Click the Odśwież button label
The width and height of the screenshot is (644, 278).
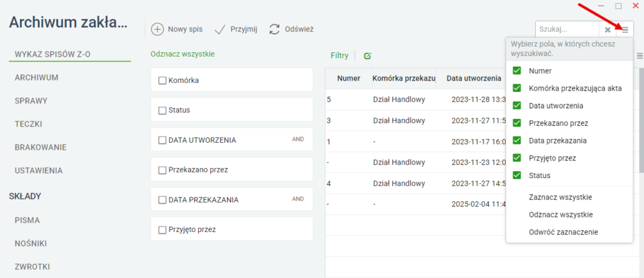tap(299, 30)
